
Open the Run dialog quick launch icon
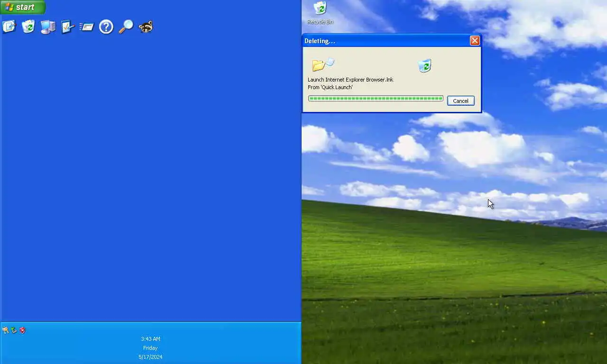point(87,27)
